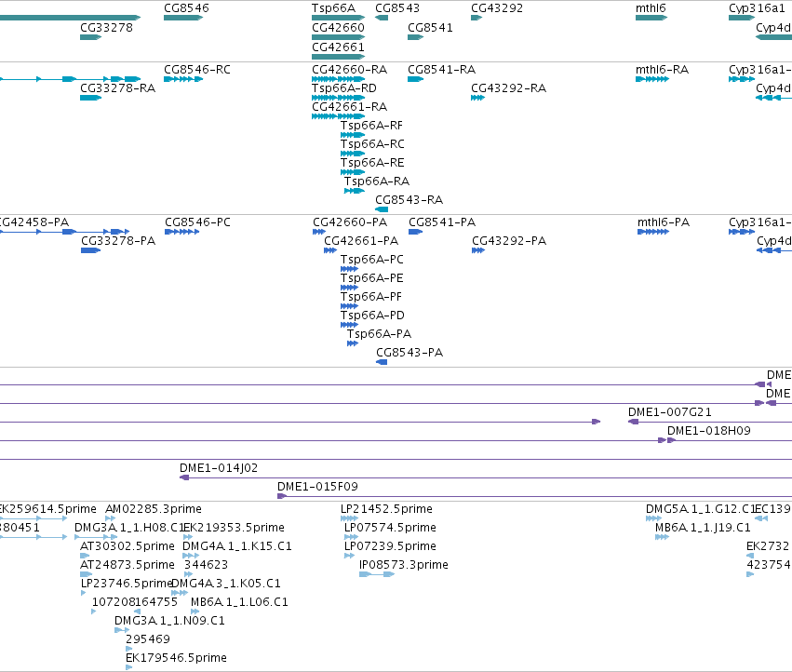
Task: Click EST EK179546.5prime
Action: 176,658
